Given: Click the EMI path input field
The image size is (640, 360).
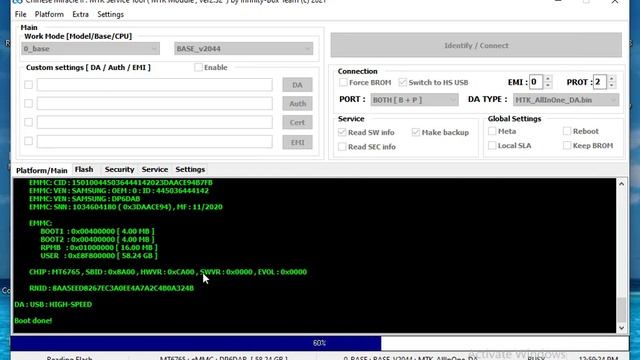Looking at the screenshot, I should coord(155,141).
